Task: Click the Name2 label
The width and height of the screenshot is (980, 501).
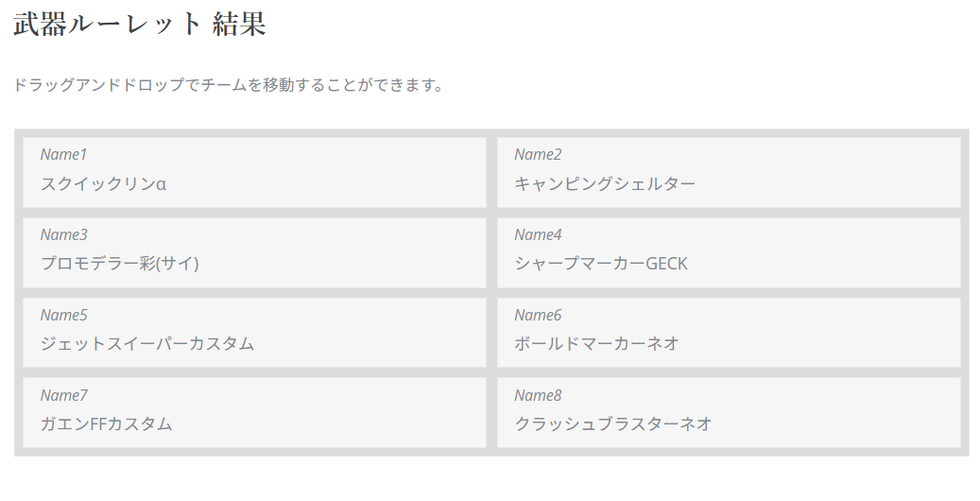Action: (x=538, y=154)
